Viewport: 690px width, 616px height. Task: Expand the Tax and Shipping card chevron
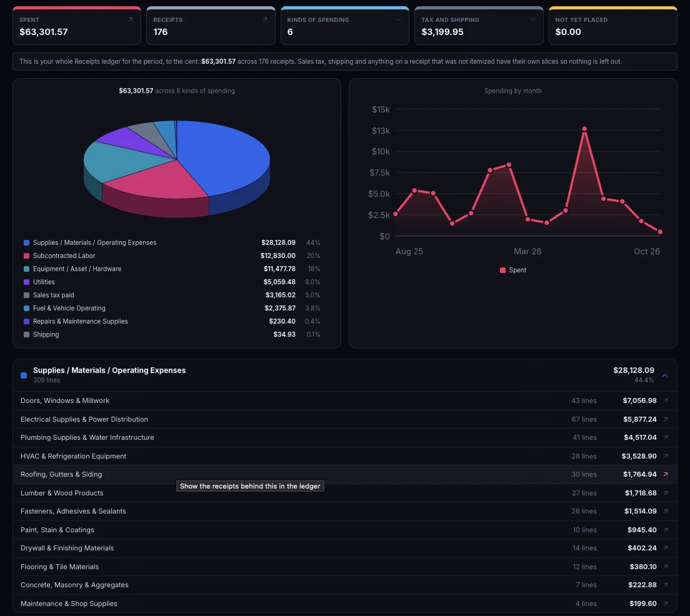pyautogui.click(x=533, y=20)
